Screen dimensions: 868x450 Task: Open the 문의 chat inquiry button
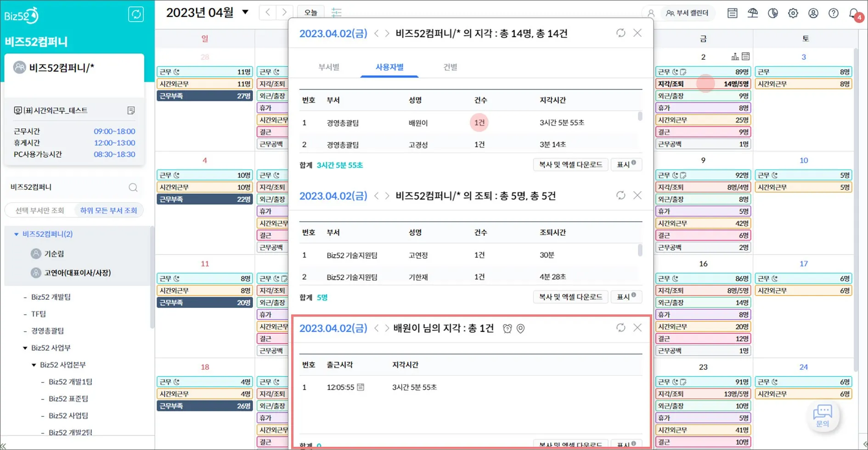(x=823, y=416)
